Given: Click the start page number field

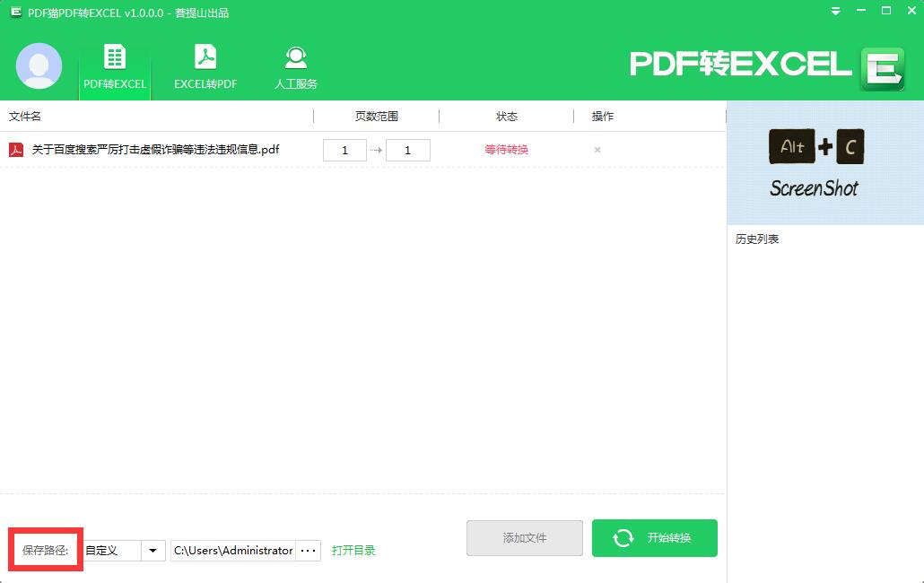Looking at the screenshot, I should [344, 151].
